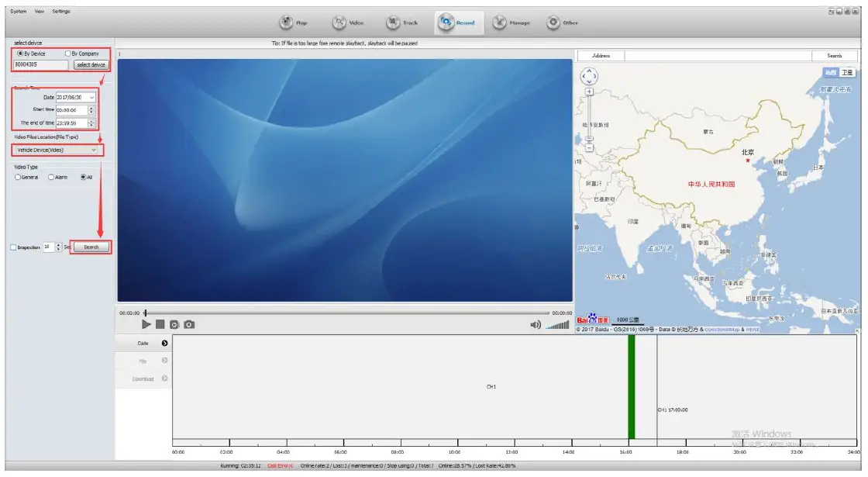Enable the Inspection checkbox
Viewport: 868px width, 477px height.
13,247
